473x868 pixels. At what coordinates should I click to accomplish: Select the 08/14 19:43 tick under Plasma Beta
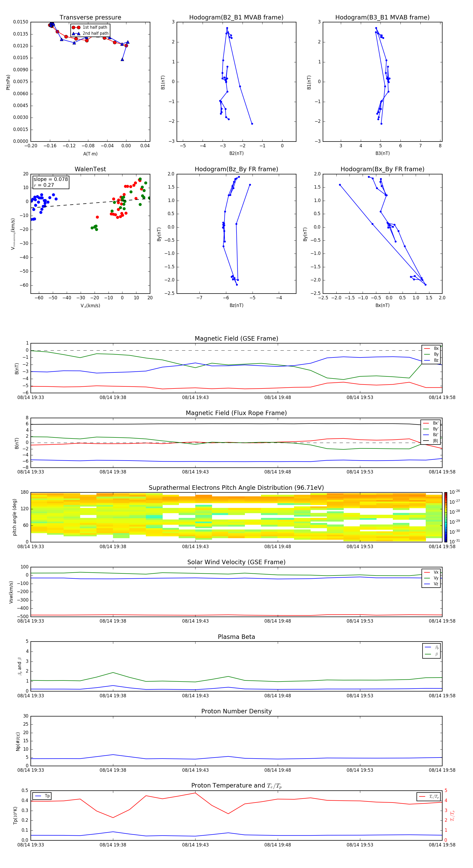tap(195, 696)
